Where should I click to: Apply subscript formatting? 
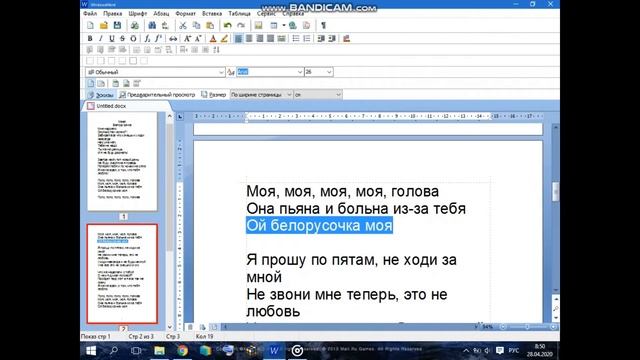pos(147,39)
